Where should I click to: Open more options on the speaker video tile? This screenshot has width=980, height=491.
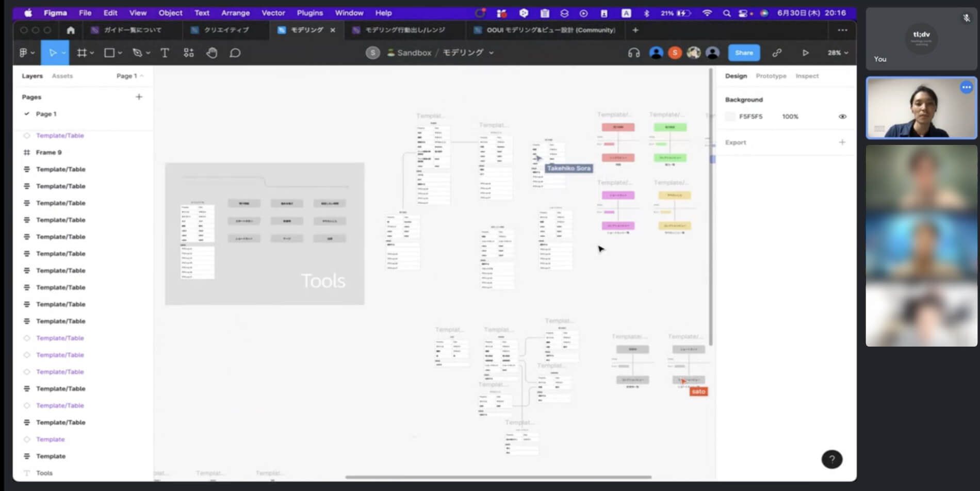966,87
